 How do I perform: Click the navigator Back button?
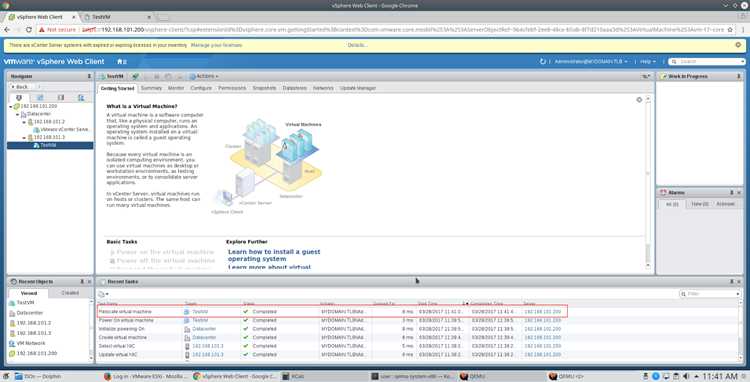(20, 87)
